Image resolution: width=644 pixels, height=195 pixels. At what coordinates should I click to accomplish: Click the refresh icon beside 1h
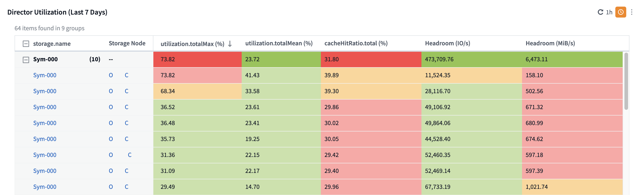[x=600, y=12]
